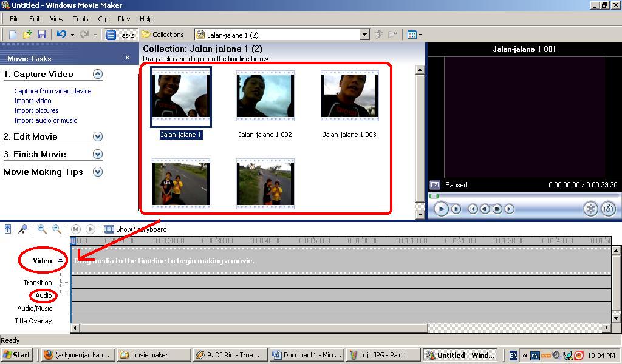
Task: Select the Narrate Timeline microphone icon
Action: click(x=22, y=229)
